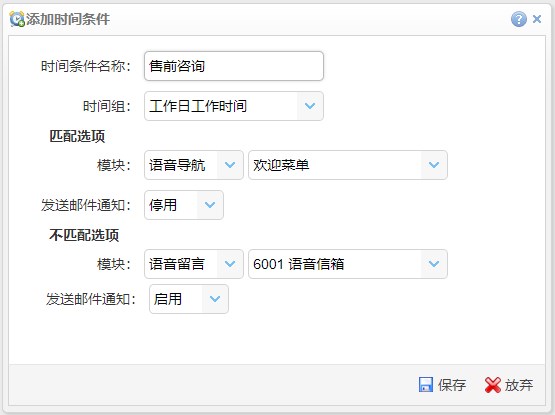Open the 6001 语音信箱 dropdown

(x=434, y=264)
